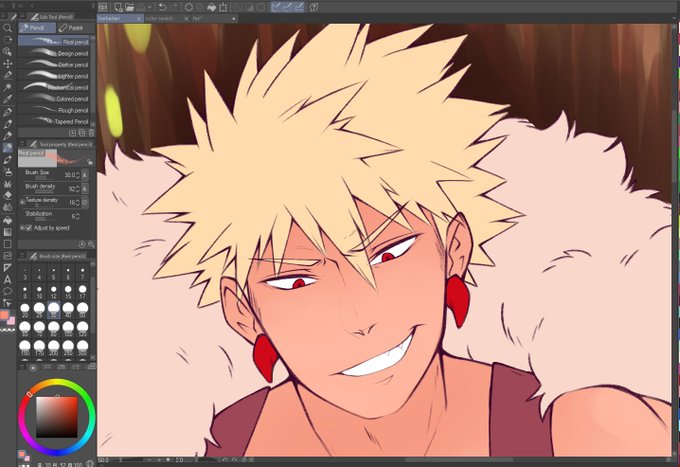Click the Delete sub tool trash icon
This screenshot has width=680, height=467.
(x=91, y=133)
